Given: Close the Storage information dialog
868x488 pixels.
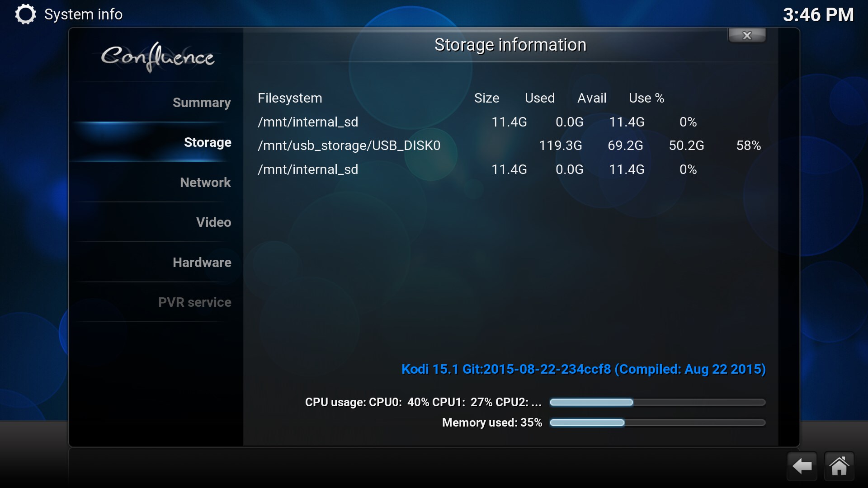Looking at the screenshot, I should click(x=747, y=35).
